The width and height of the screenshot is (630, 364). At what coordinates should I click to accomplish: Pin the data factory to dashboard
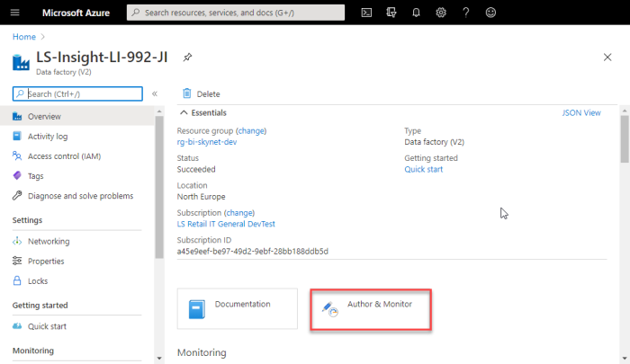(x=187, y=57)
